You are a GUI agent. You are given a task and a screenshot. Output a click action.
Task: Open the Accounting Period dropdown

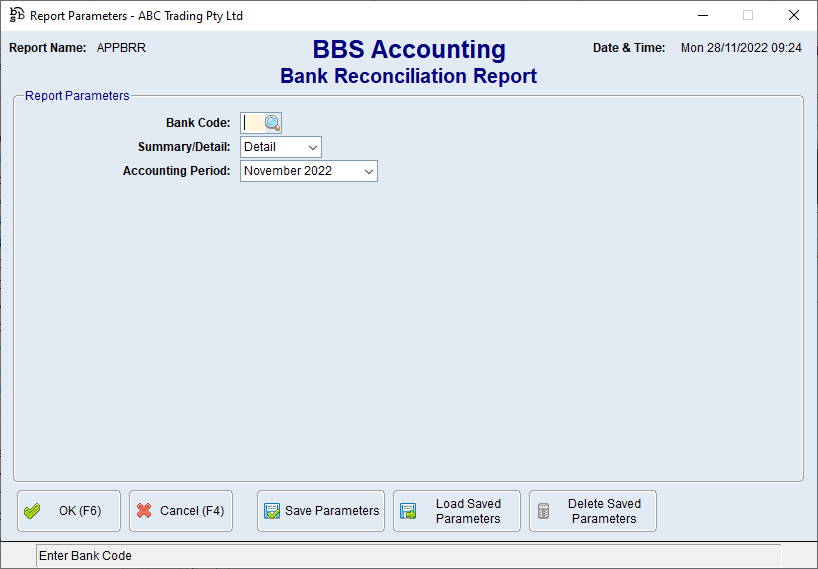[309, 171]
